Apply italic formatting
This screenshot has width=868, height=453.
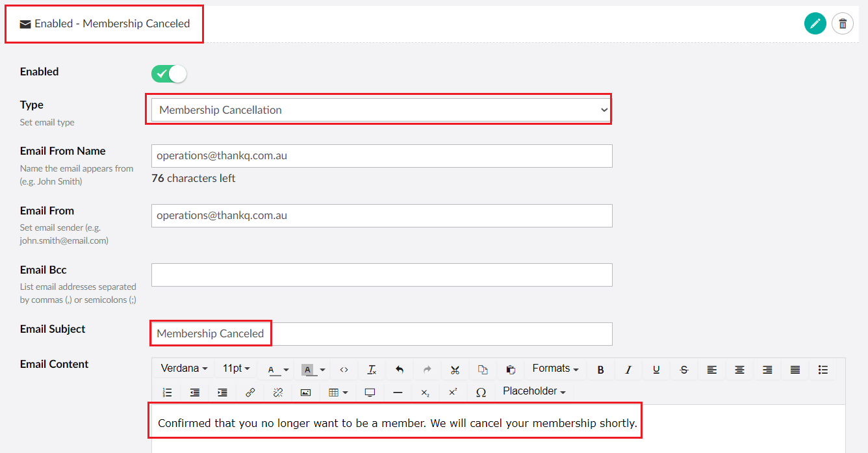[628, 369]
